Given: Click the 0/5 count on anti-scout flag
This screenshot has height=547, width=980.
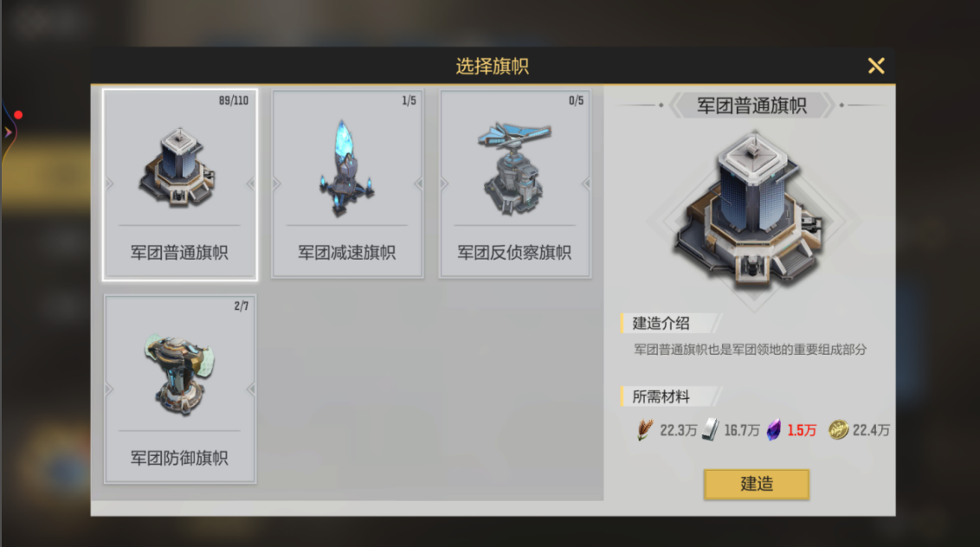Looking at the screenshot, I should (576, 100).
